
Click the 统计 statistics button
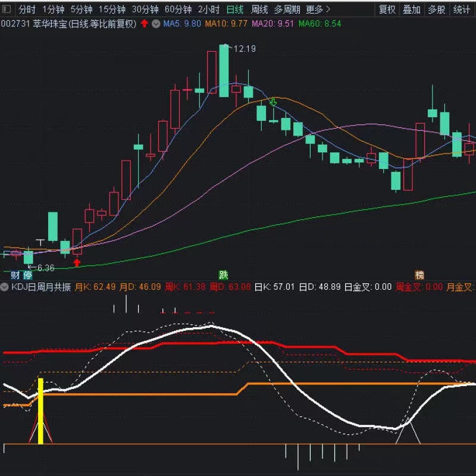[x=461, y=10]
